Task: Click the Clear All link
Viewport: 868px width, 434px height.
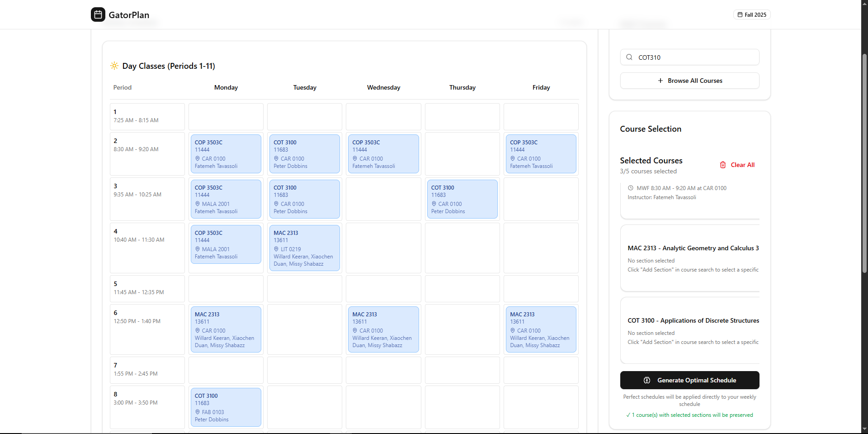Action: coord(742,165)
